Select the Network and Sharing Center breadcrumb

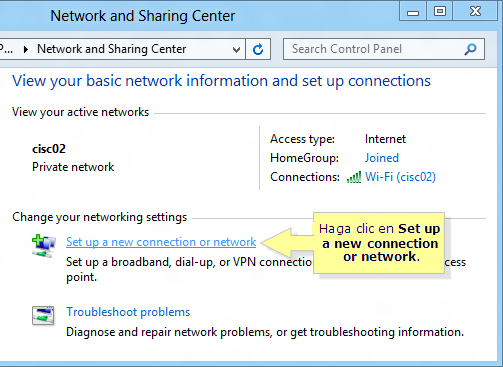tap(112, 49)
